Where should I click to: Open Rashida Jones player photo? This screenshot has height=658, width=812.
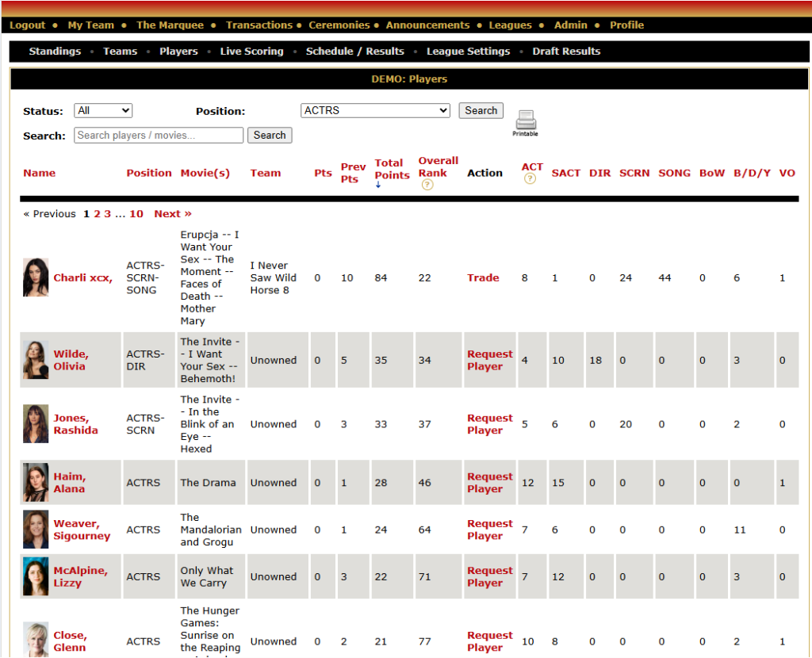point(36,424)
